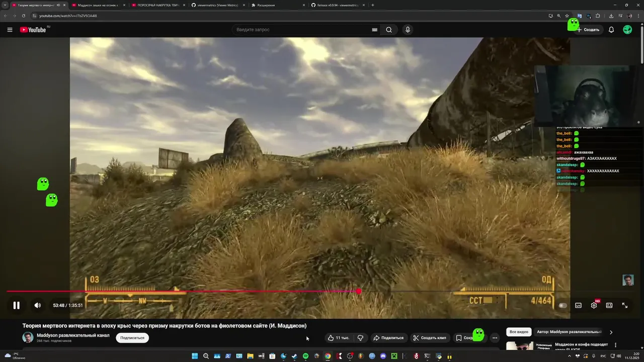The width and height of the screenshot is (644, 362).
Task: Mute the video volume
Action: (37, 305)
